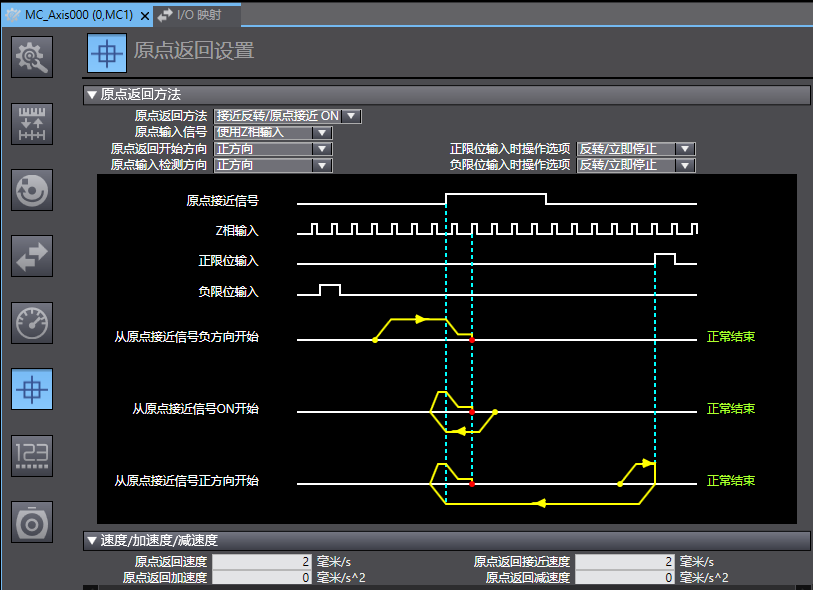Collapse the 原点返回方法 section

click(x=92, y=95)
